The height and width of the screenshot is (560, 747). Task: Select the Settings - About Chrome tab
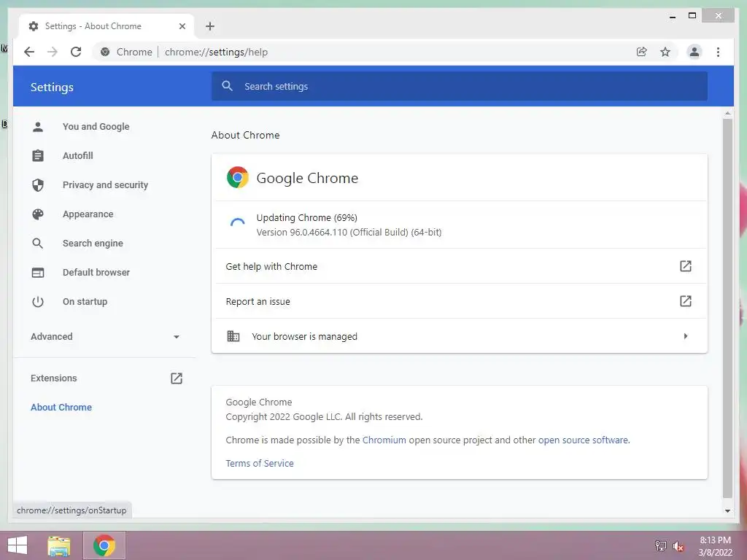coord(107,26)
